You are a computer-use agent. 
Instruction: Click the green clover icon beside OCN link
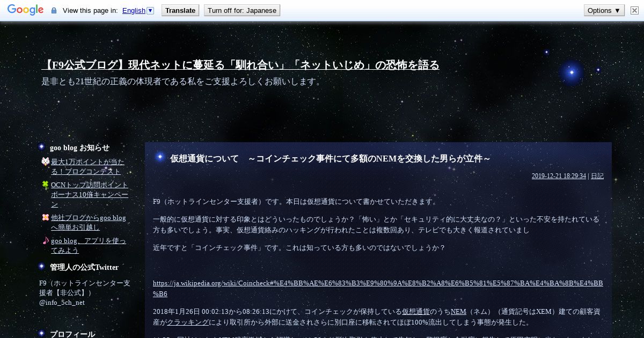click(45, 185)
